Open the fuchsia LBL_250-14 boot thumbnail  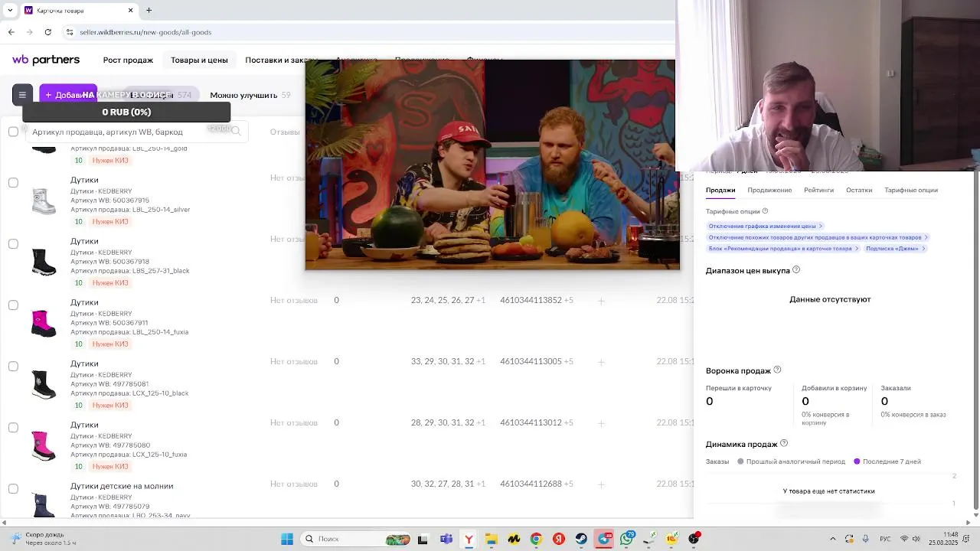[x=44, y=324]
